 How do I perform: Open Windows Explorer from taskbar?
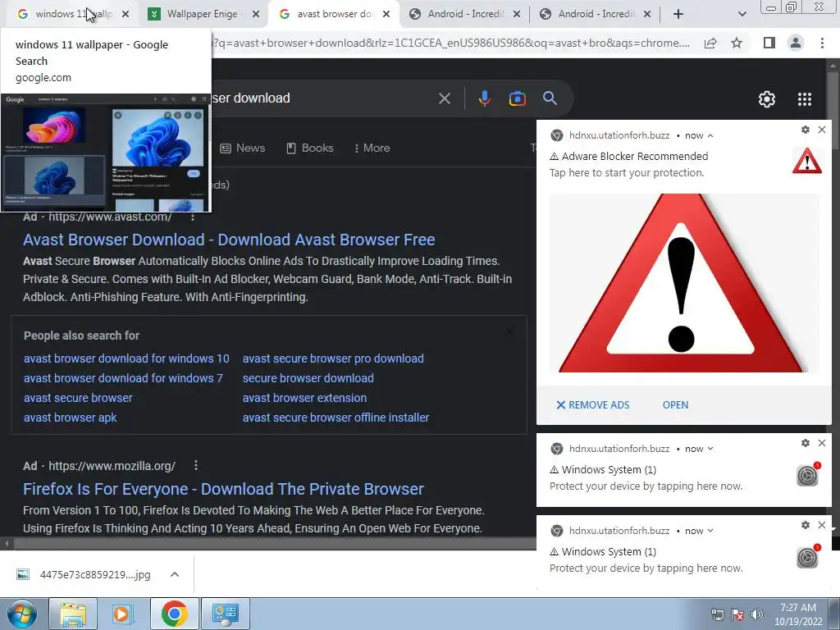tap(73, 614)
